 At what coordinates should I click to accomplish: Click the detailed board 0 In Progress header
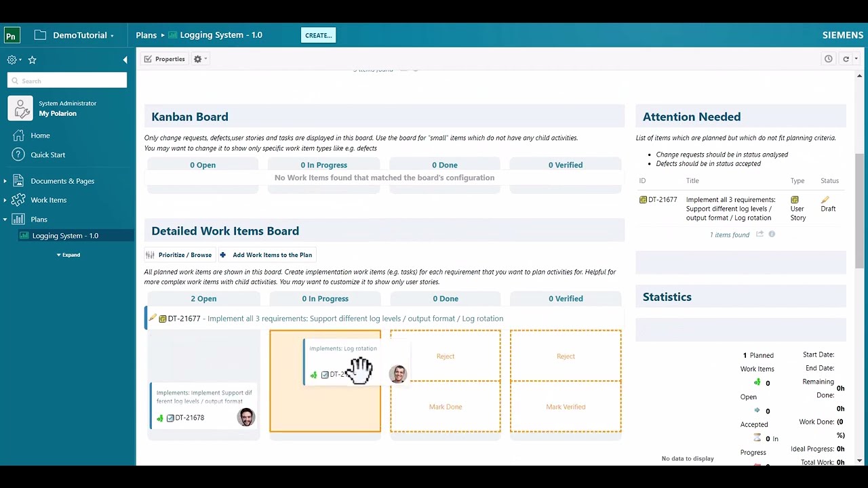coord(325,298)
